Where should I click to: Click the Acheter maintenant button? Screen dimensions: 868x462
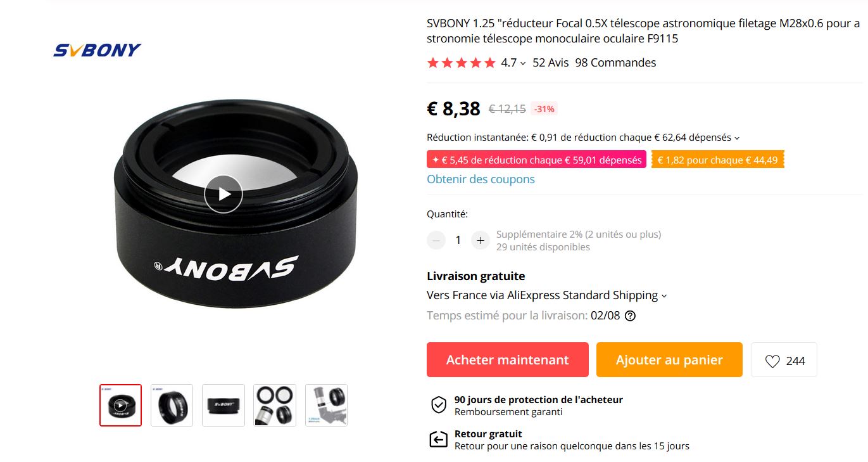pos(508,360)
